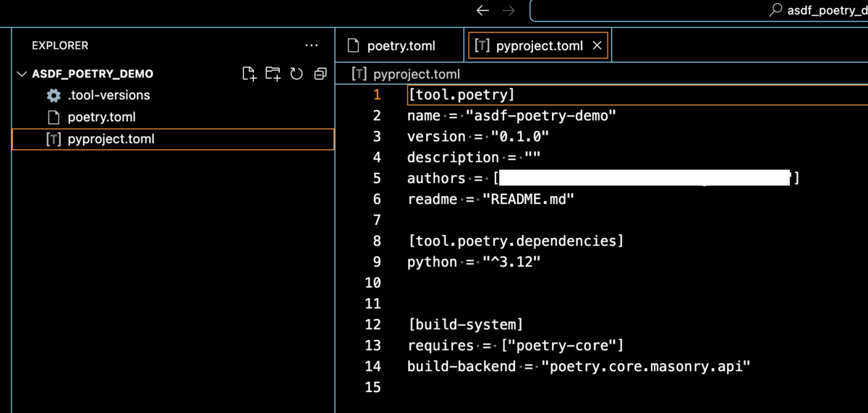
Task: Collapse the ASDF_POETRY_DEMO folder chevron
Action: coord(21,74)
